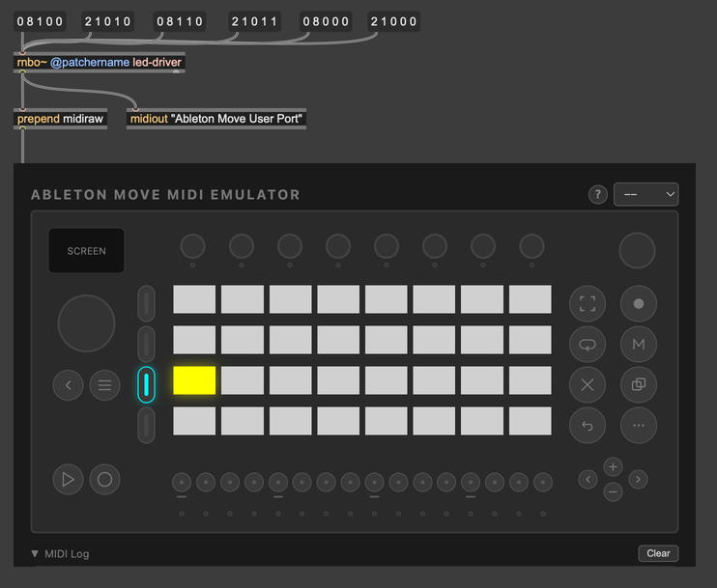Open the preset dropdown showing dashes
Viewport: 717px width, 588px height.
coord(645,194)
